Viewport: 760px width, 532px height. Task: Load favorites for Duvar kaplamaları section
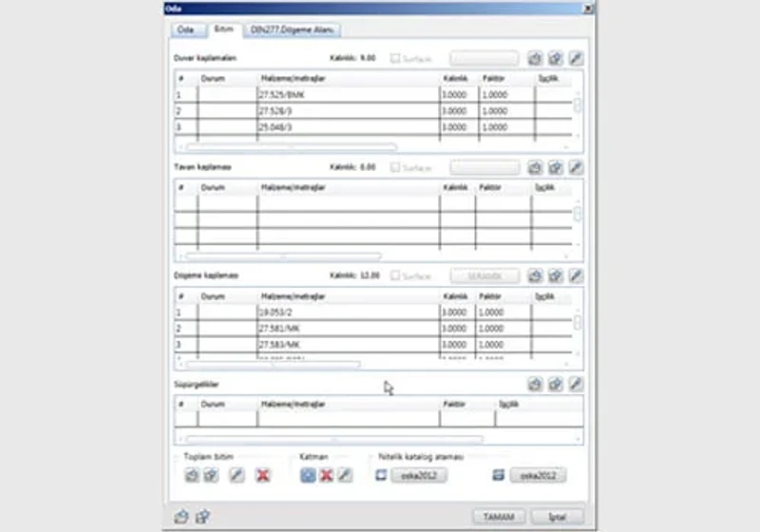click(535, 59)
